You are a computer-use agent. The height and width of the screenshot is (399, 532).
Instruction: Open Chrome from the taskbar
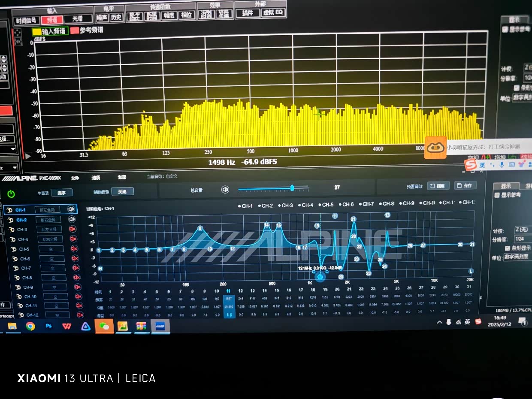tap(30, 326)
